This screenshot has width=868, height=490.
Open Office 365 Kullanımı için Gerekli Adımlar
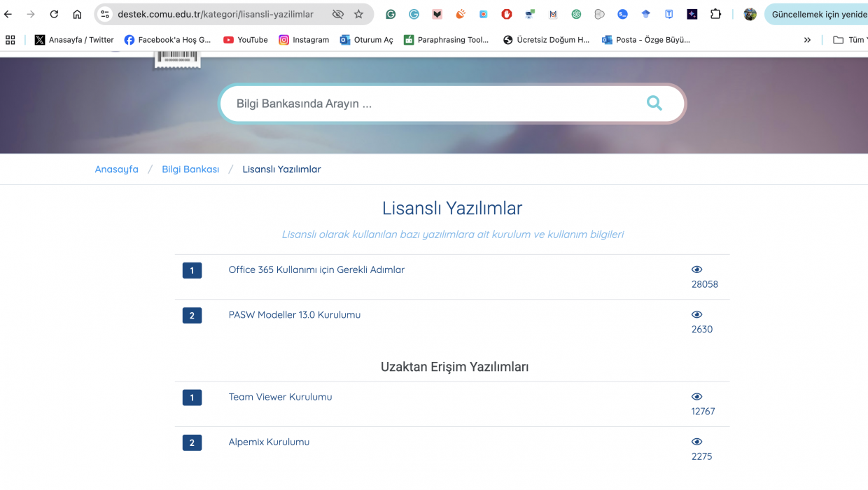[316, 269]
